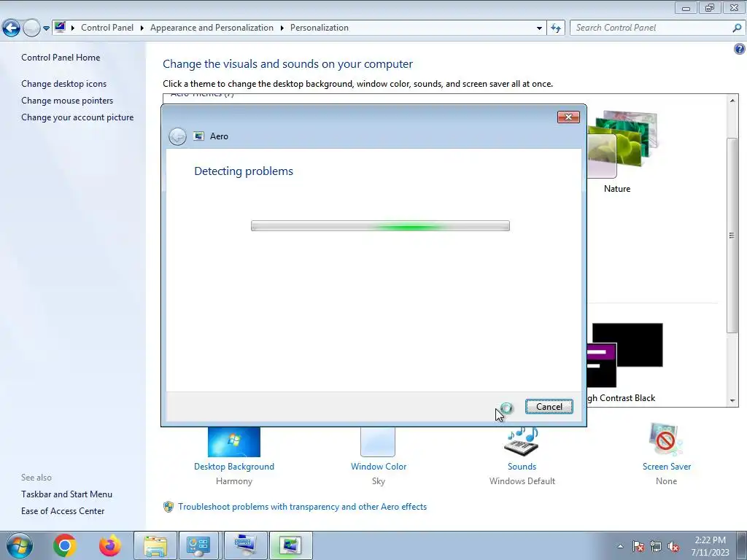Cancel the Aero troubleshooter

(x=549, y=407)
